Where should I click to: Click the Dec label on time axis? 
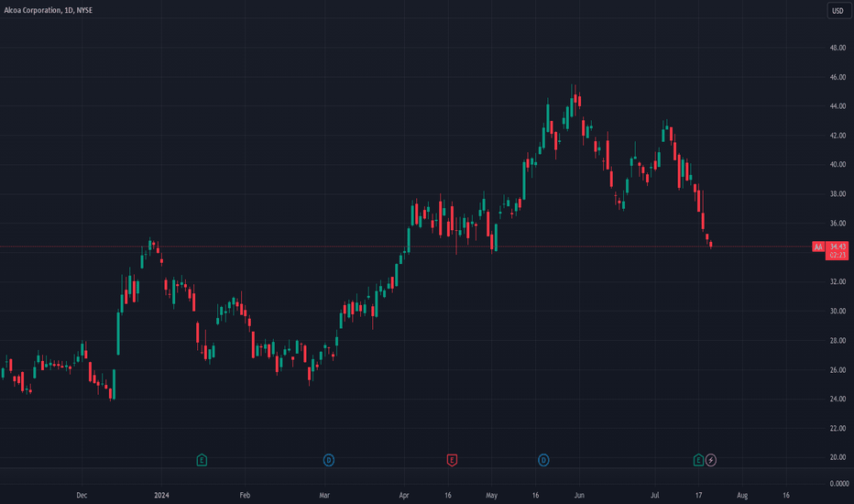82,495
